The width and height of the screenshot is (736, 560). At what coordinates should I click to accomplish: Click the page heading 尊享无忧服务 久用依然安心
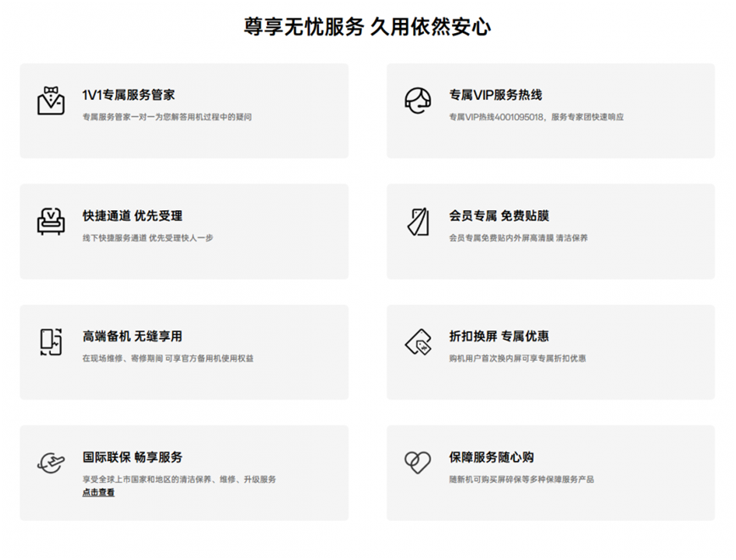tap(367, 26)
